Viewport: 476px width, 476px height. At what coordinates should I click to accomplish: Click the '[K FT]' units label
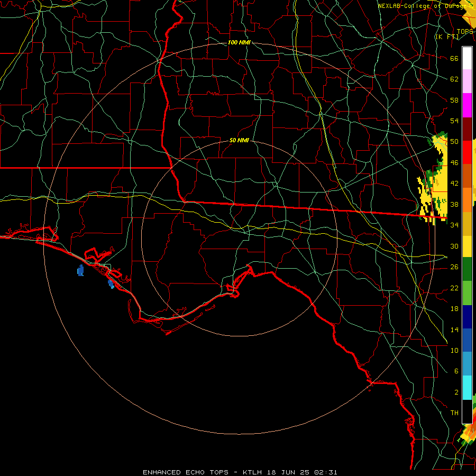(447, 36)
